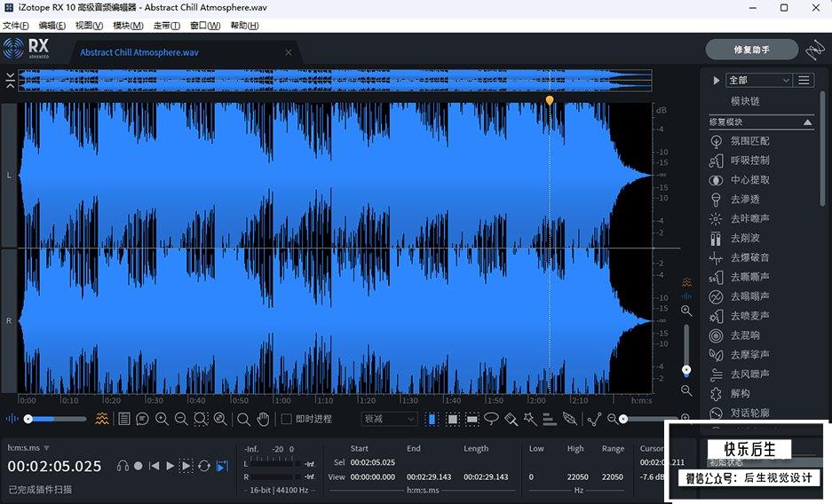
Task: Click the play button
Action: (x=170, y=466)
